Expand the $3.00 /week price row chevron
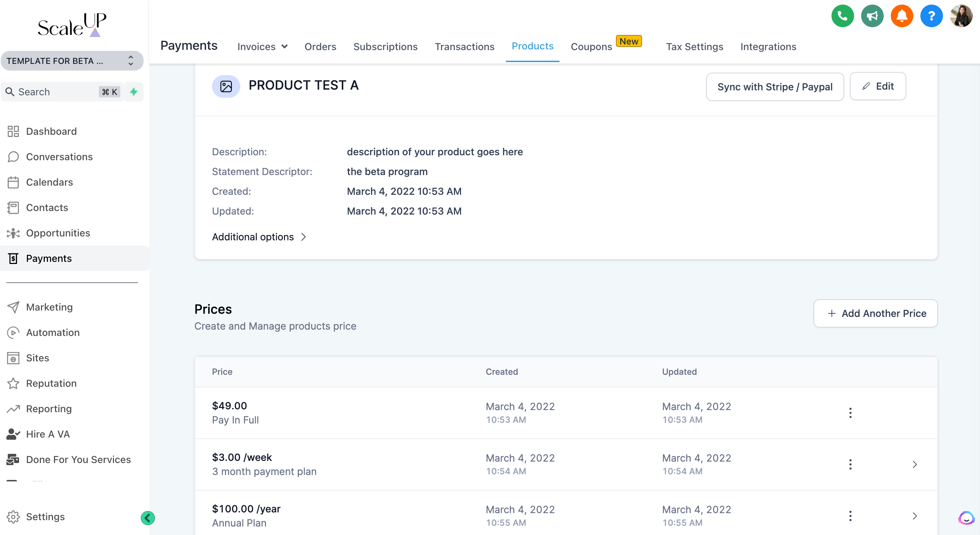Viewport: 980px width, 535px height. pyautogui.click(x=915, y=464)
